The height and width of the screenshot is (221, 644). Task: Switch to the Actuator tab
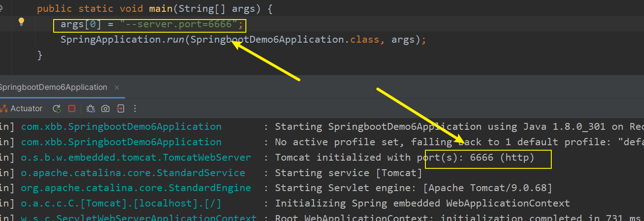click(x=22, y=108)
